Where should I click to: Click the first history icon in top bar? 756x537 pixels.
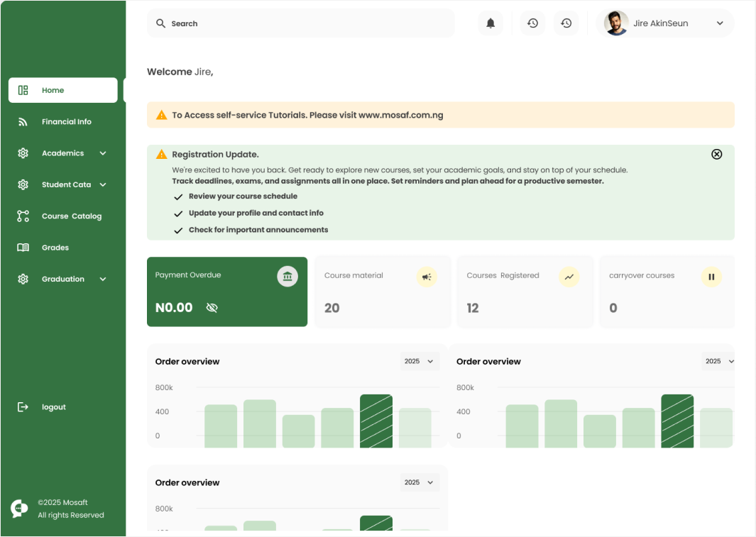532,23
